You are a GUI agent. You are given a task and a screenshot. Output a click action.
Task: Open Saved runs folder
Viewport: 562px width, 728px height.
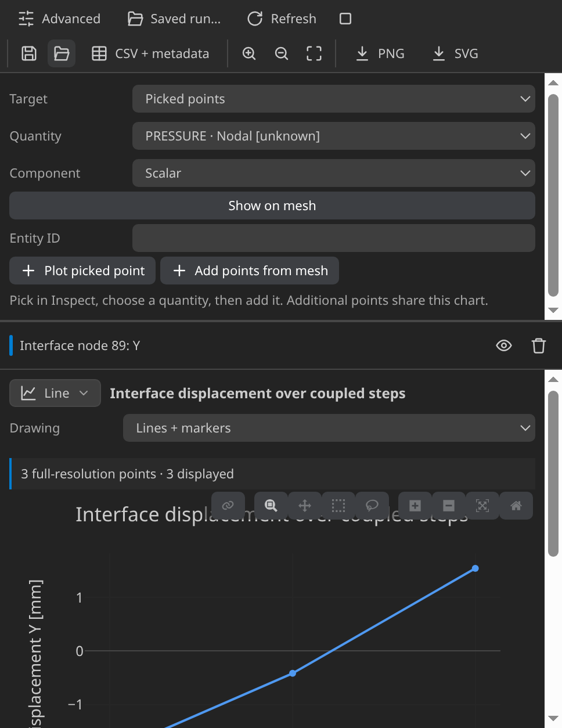coord(175,19)
